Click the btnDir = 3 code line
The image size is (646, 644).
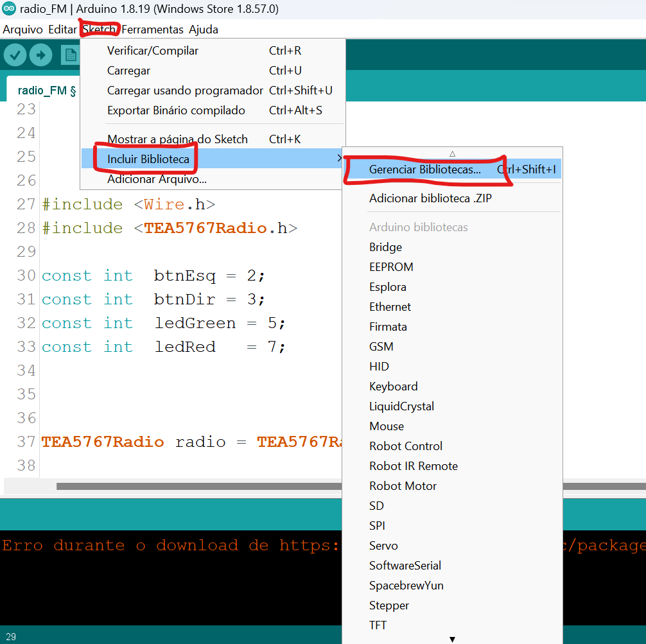[x=153, y=300]
